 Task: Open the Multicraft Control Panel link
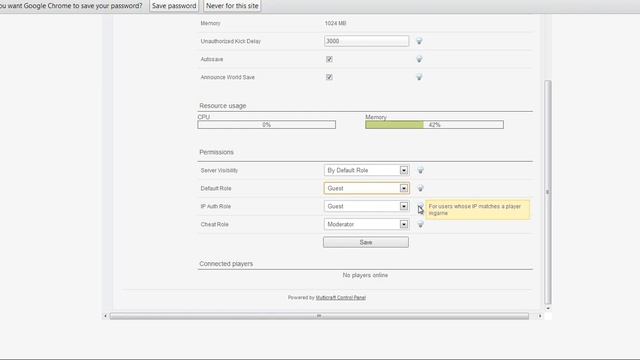[x=340, y=298]
